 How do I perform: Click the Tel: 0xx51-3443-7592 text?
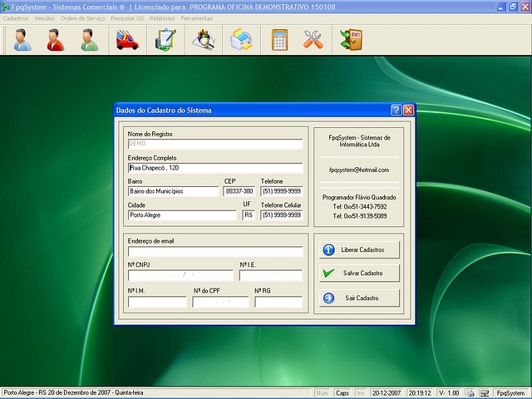click(x=360, y=207)
